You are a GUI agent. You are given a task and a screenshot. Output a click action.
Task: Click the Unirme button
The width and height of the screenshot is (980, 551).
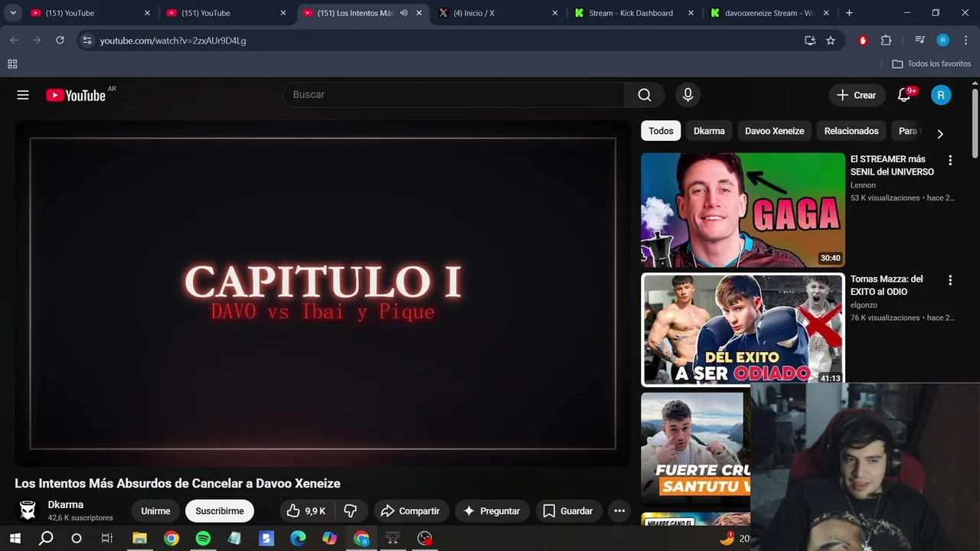click(x=155, y=510)
